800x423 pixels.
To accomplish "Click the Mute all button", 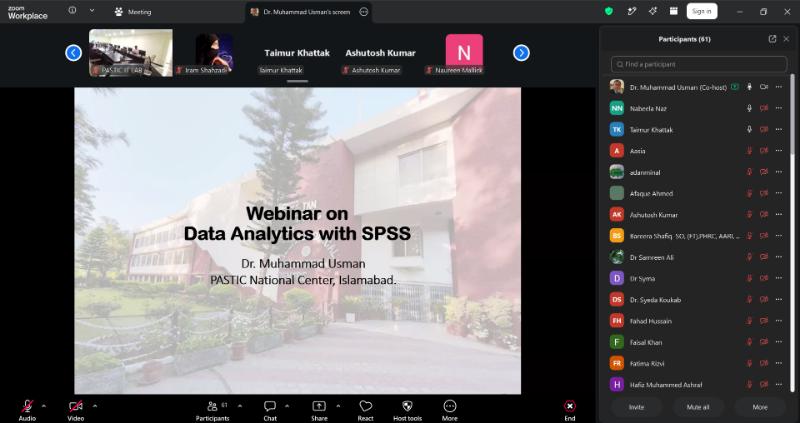I will click(697, 407).
